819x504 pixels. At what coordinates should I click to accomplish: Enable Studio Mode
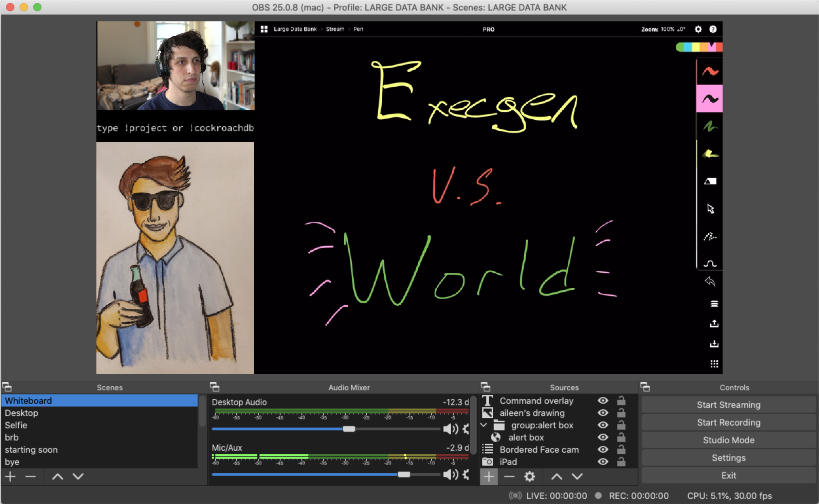(x=729, y=440)
